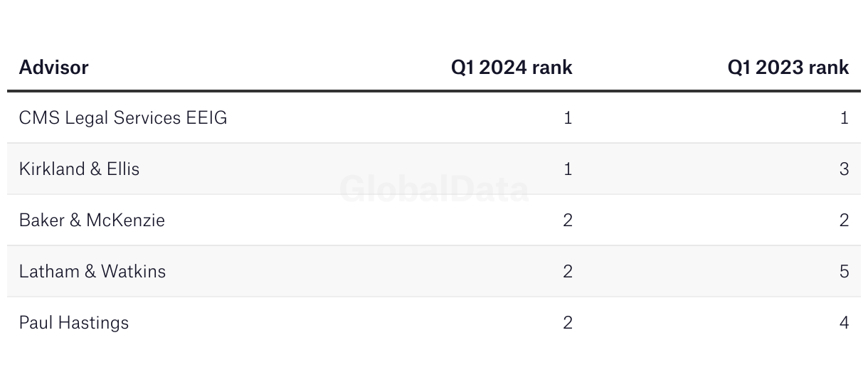
Task: Click Baker & McKenzie Q1 2023 rank value
Action: tap(845, 221)
